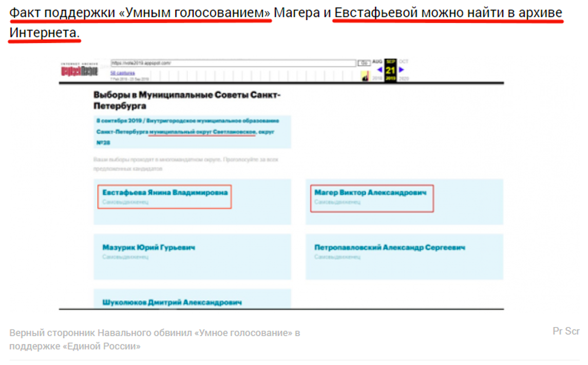Click the Go button beside the URL
The image size is (588, 365).
click(364, 63)
